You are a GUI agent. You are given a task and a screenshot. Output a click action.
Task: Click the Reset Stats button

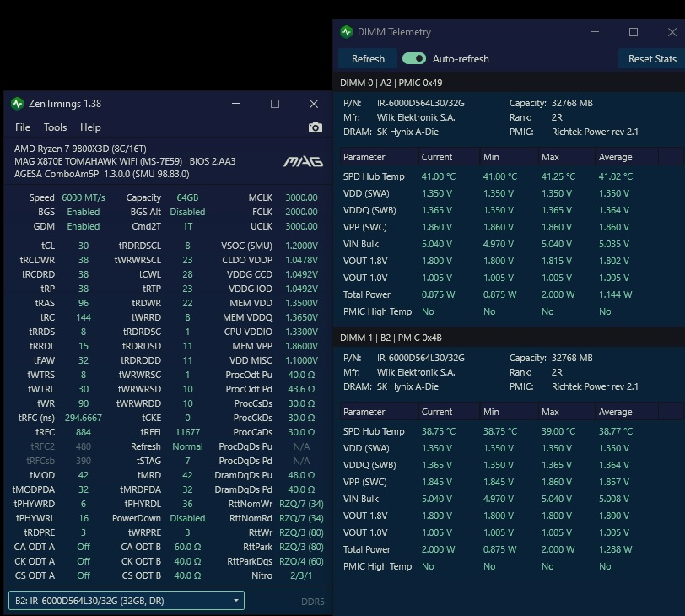click(652, 58)
